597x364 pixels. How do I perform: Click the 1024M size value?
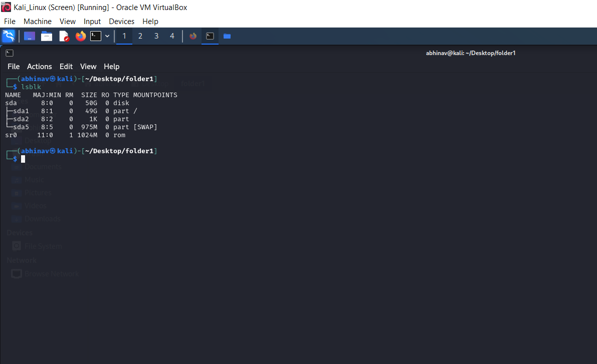pos(87,135)
